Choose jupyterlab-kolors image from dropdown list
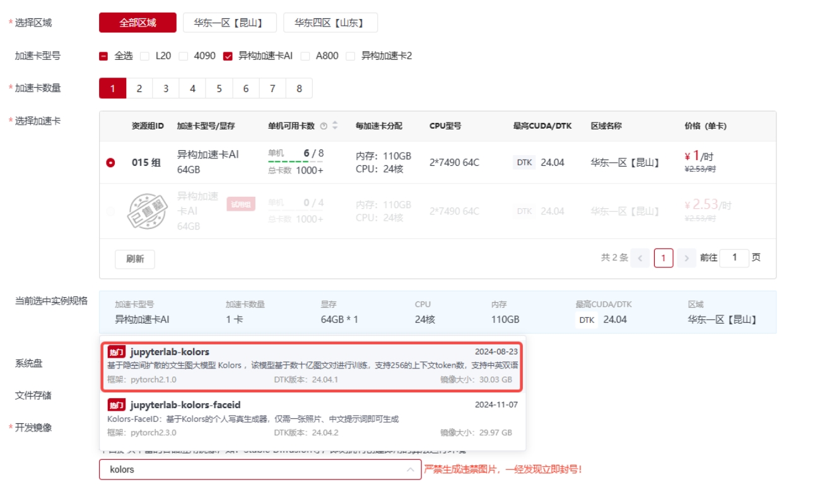 tap(312, 366)
